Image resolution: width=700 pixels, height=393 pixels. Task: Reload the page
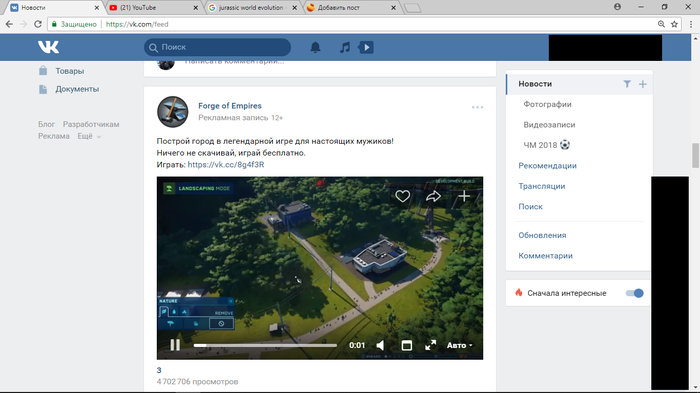pos(38,24)
